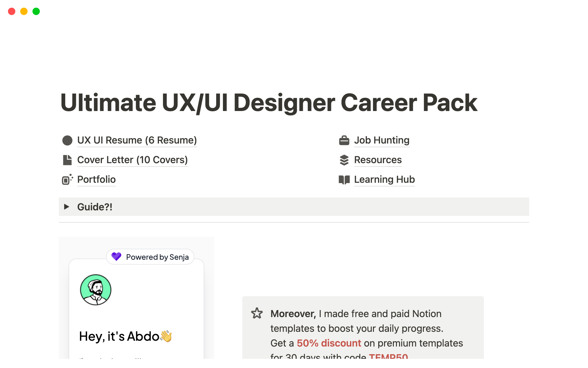The height and width of the screenshot is (368, 588).
Task: Open the Cover Letter (10 Covers) page
Action: click(132, 160)
